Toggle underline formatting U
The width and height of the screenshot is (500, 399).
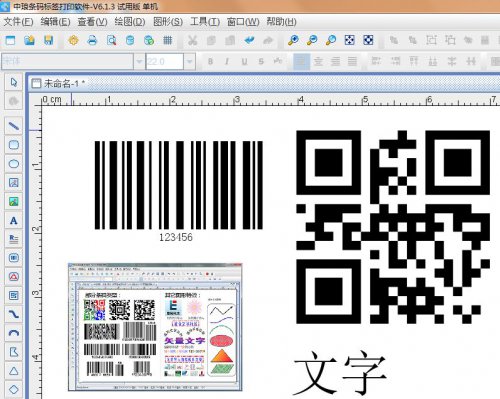[244, 61]
